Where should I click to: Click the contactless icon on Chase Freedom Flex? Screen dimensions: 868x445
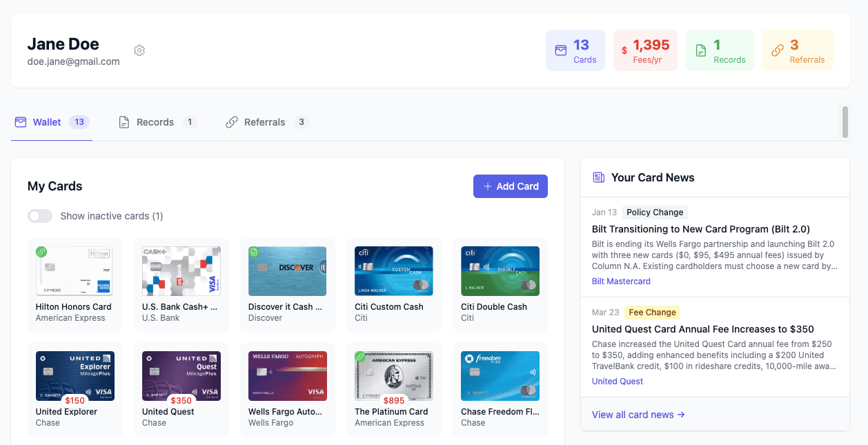(x=533, y=373)
